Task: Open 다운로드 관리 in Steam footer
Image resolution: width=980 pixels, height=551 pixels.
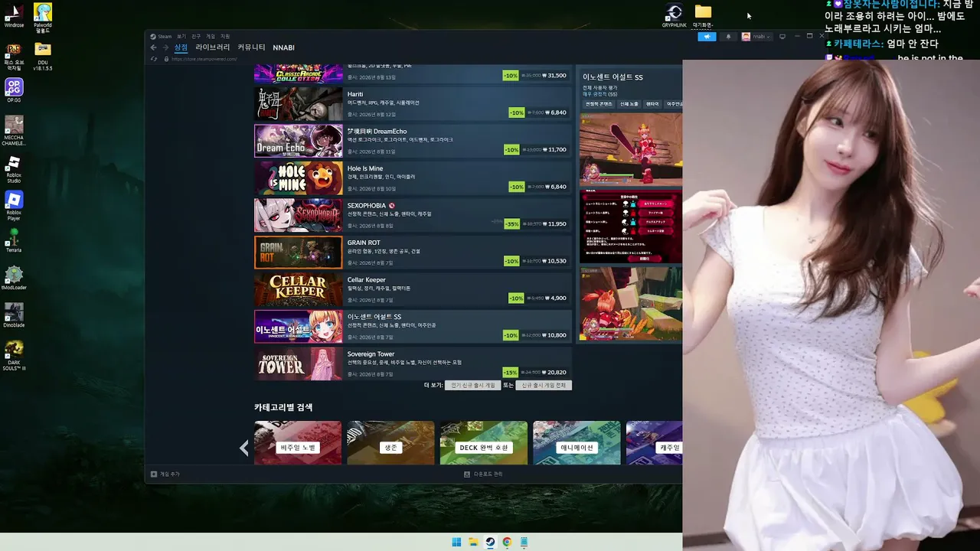Action: (x=484, y=474)
